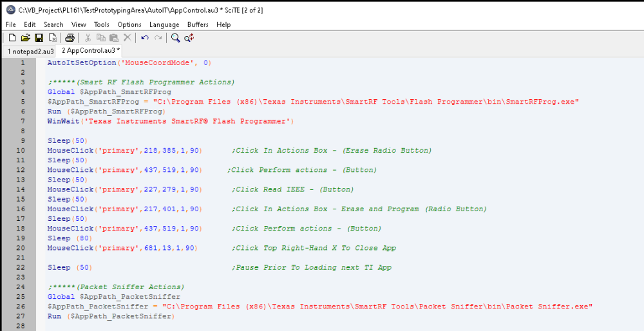This screenshot has width=644, height=331.
Task: Click the Open file folder icon
Action: (26, 38)
